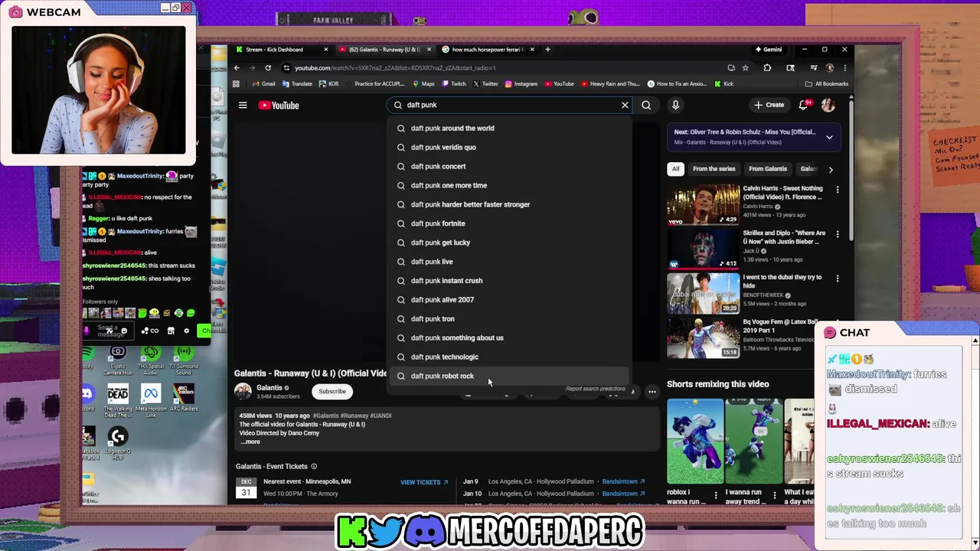Open the emoji picker in Kick chat
Image resolution: width=980 pixels, height=551 pixels.
click(124, 331)
